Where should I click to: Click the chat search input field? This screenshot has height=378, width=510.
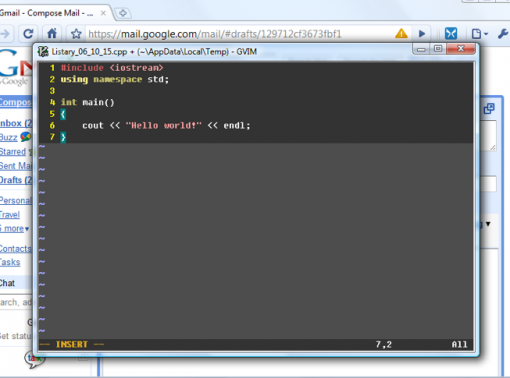(x=16, y=302)
